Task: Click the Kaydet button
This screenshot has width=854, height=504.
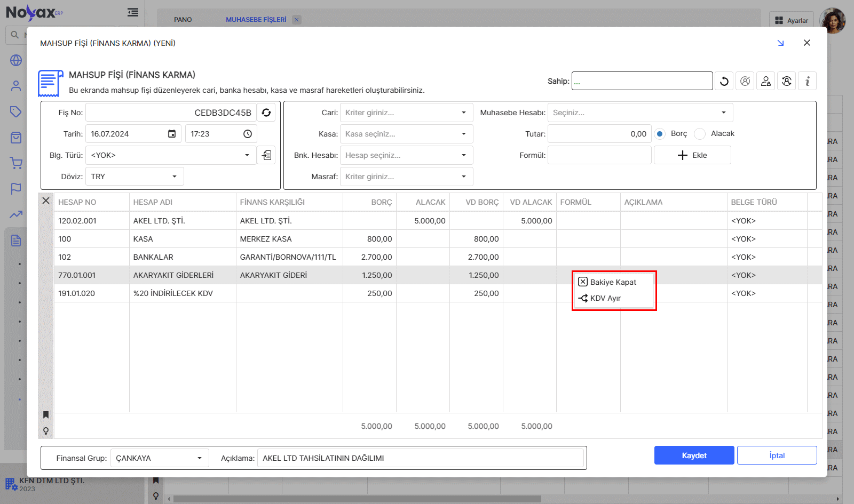Action: pyautogui.click(x=694, y=455)
